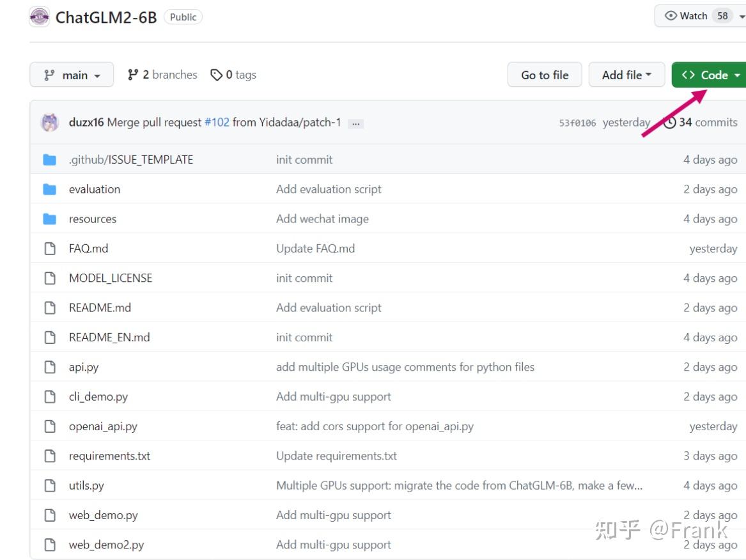Click the FAQ.md file icon
The image size is (746, 560).
click(50, 249)
